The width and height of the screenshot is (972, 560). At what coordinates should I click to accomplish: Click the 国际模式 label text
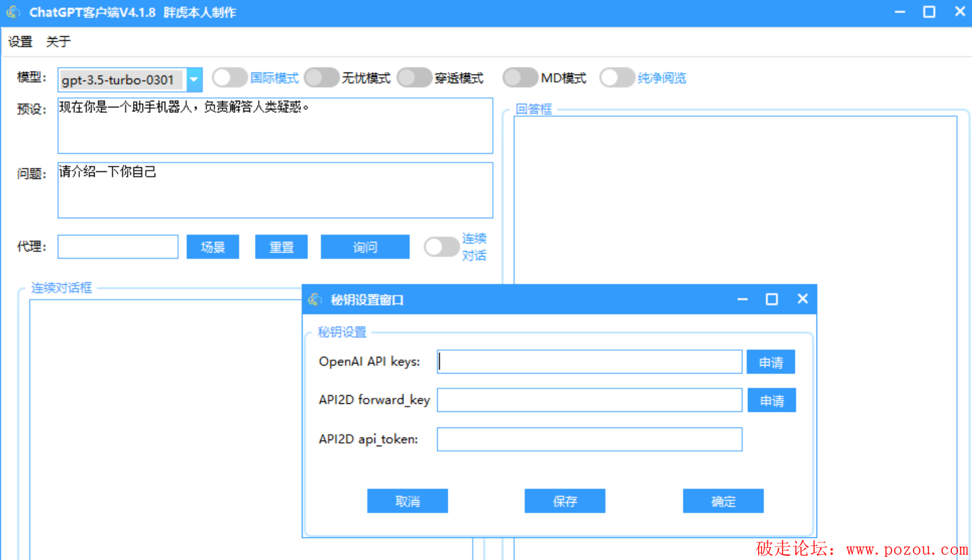tap(274, 78)
